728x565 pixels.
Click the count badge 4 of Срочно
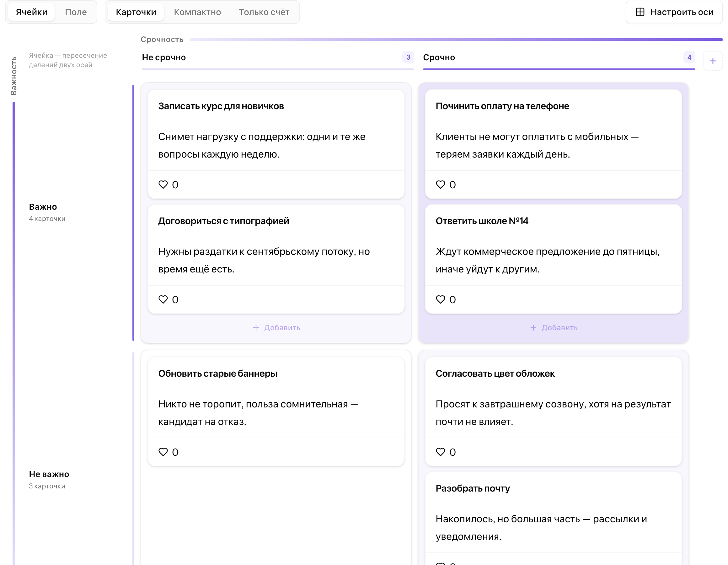coord(689,57)
